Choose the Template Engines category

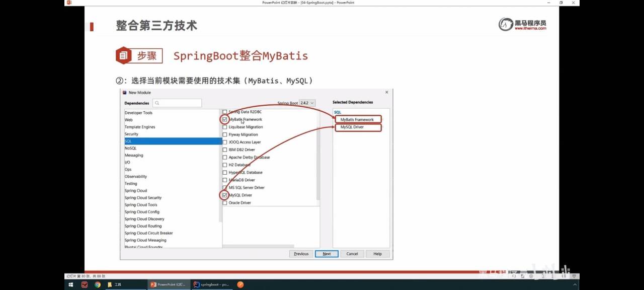pos(140,127)
